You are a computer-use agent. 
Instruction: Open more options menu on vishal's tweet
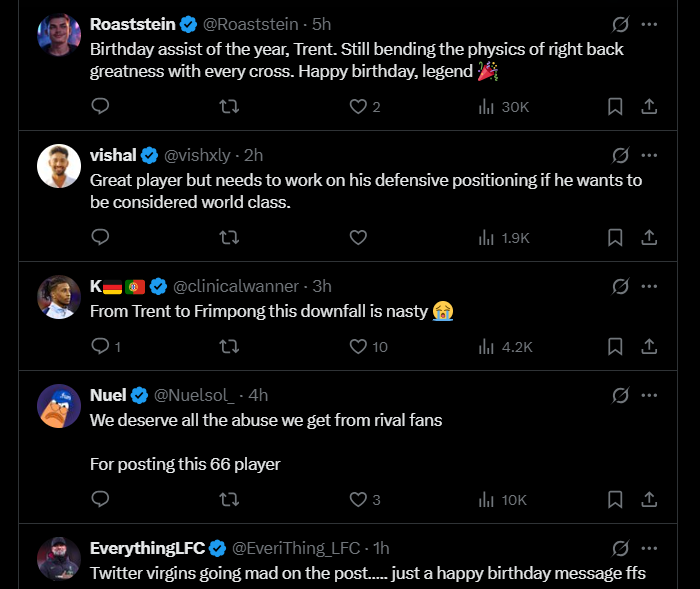pyautogui.click(x=649, y=155)
